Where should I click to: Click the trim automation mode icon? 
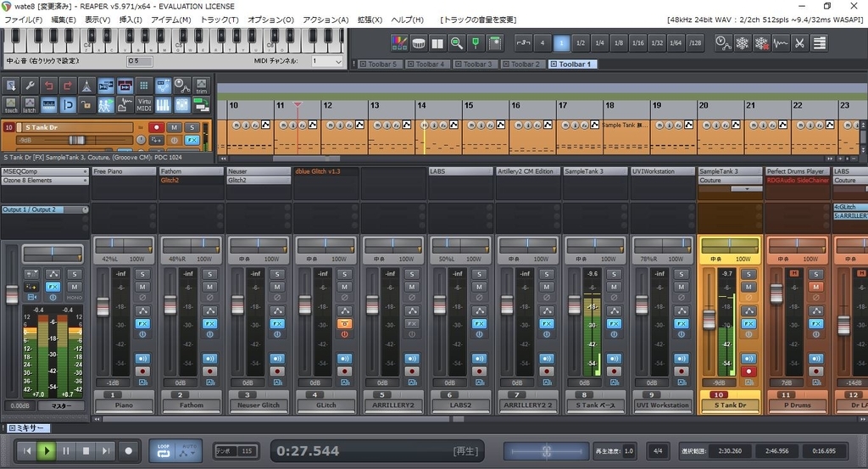pos(202,86)
